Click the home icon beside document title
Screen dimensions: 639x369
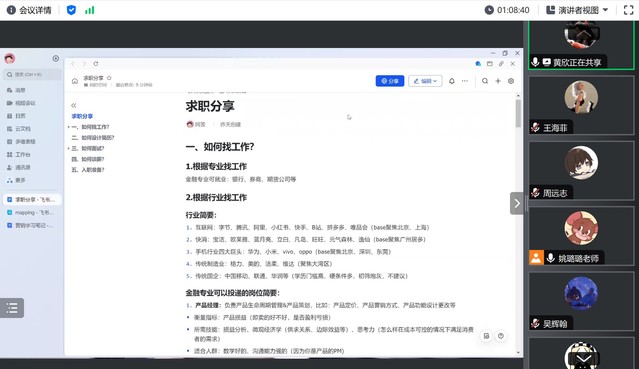coord(75,81)
